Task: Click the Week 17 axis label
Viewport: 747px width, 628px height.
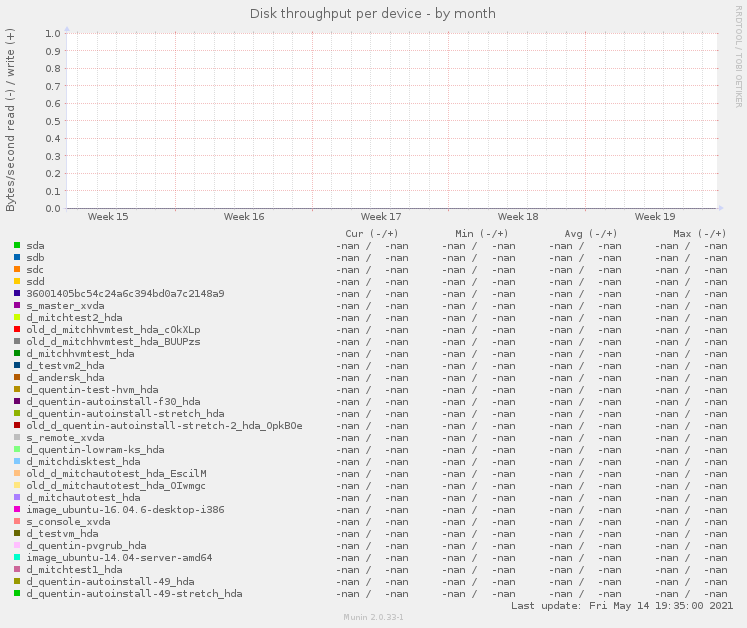Action: point(381,216)
